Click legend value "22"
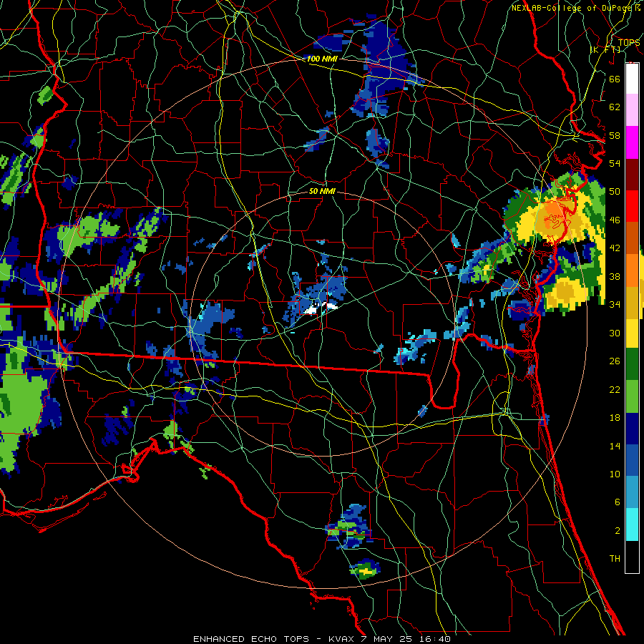Viewport: 644px width, 644px height. tap(615, 389)
